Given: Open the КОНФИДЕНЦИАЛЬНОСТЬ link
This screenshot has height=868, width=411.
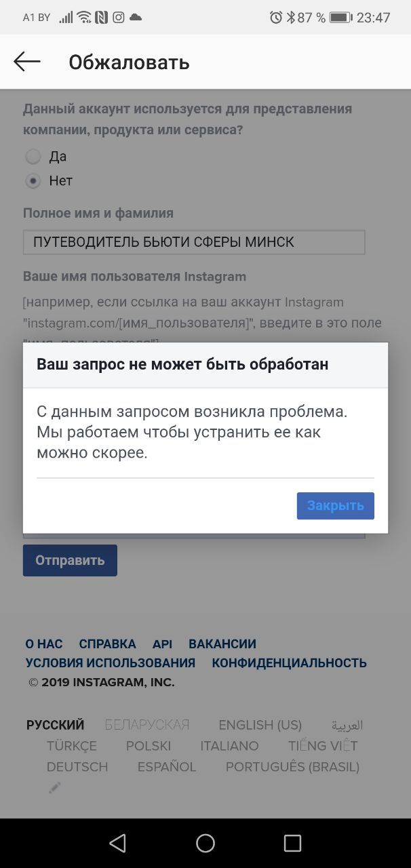Looking at the screenshot, I should 290,663.
